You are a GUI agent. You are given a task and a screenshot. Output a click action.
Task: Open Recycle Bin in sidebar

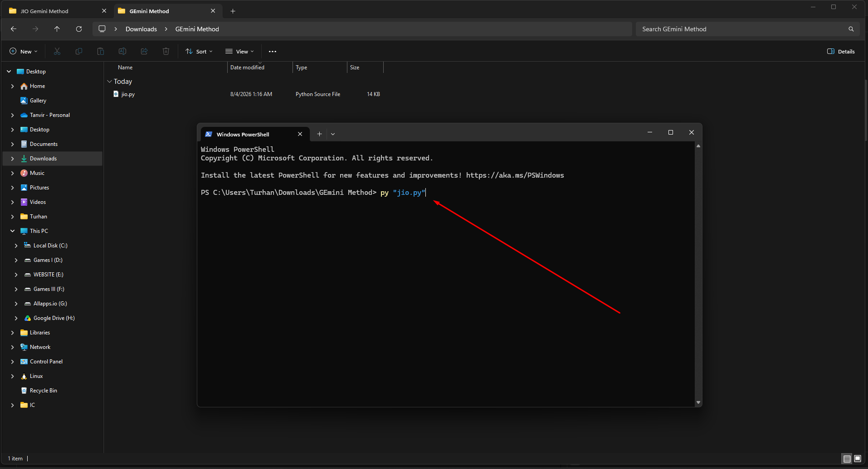pyautogui.click(x=43, y=391)
